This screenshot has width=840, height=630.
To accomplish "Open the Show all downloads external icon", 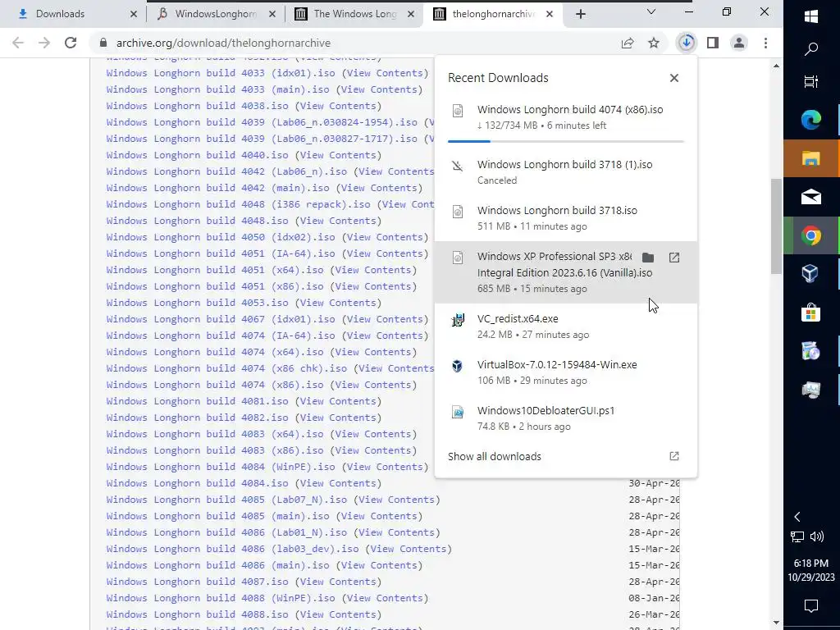I will click(x=674, y=456).
